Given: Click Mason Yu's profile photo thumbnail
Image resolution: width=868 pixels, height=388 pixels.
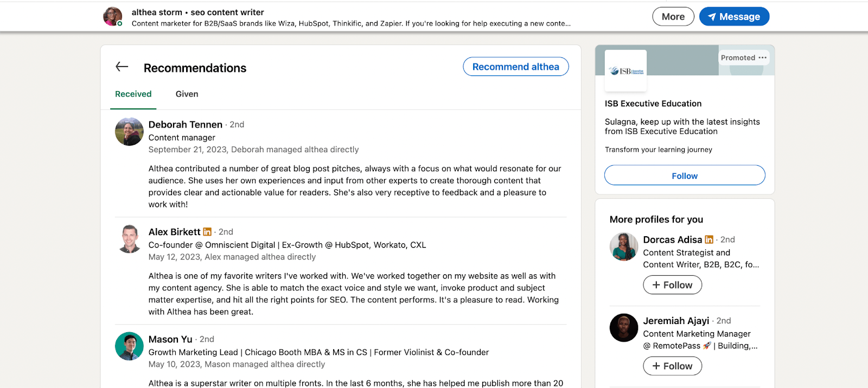Looking at the screenshot, I should (129, 346).
